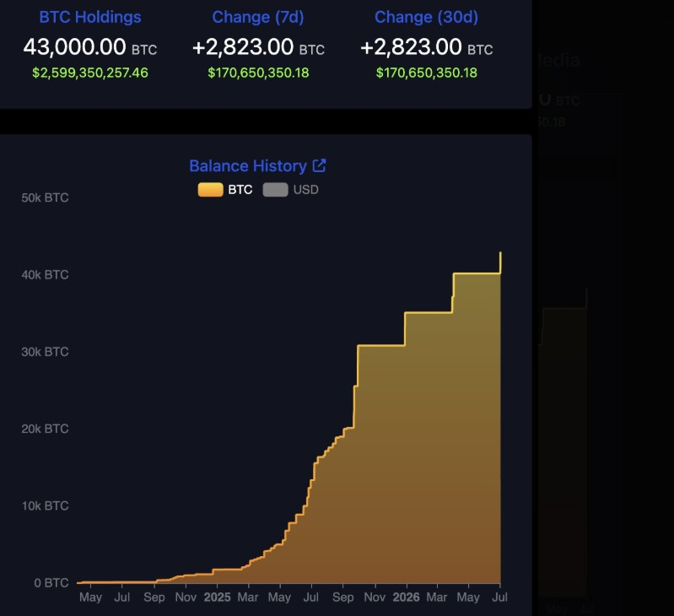Click the 10k BTC y-axis label
The height and width of the screenshot is (616, 674).
point(46,505)
